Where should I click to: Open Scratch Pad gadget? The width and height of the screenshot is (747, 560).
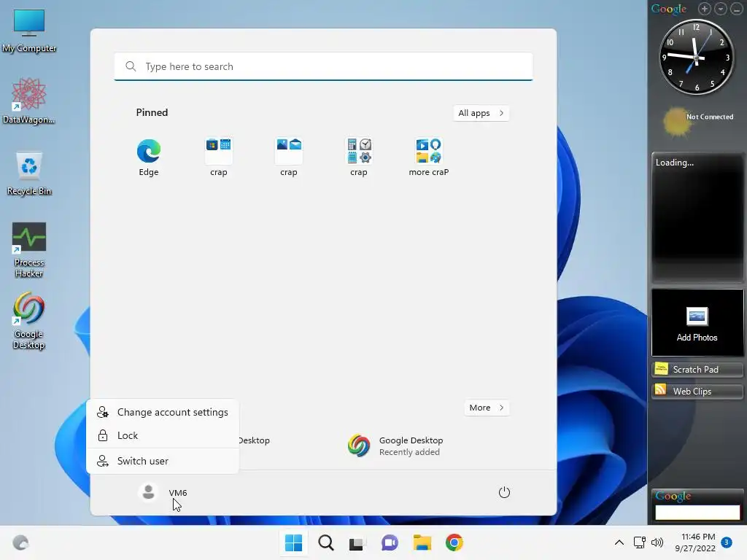click(x=697, y=369)
